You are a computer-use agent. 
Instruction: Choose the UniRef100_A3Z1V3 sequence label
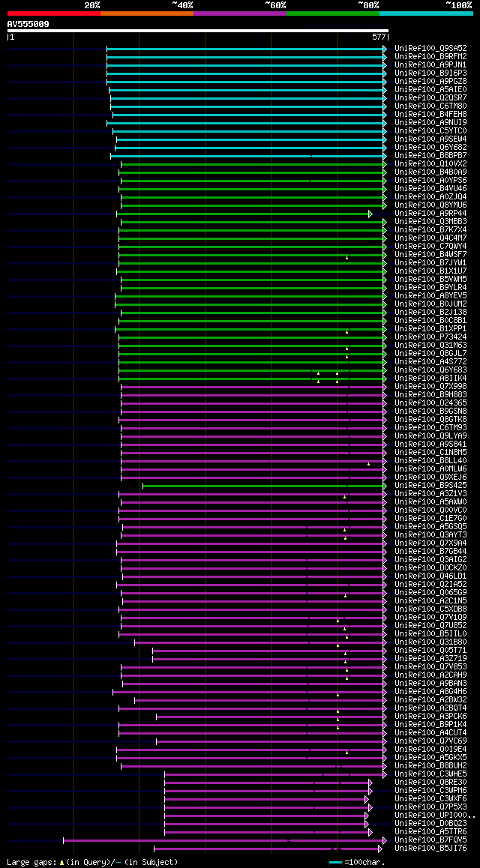430,494
